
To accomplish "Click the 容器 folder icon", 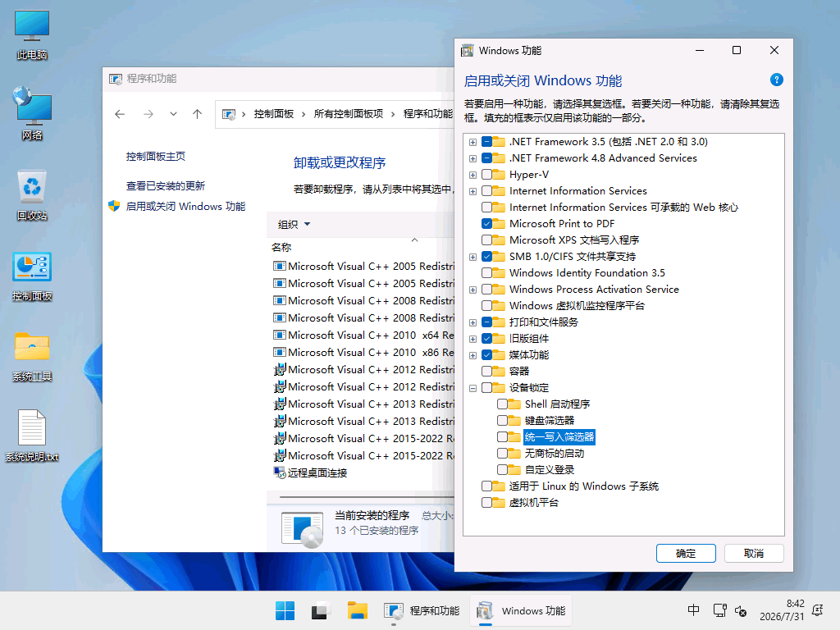I will point(499,372).
